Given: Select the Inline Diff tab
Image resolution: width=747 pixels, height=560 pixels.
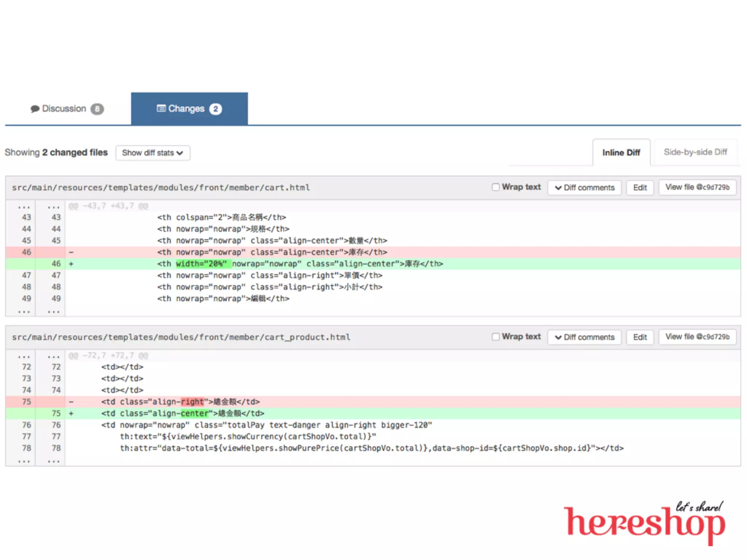Looking at the screenshot, I should [621, 153].
